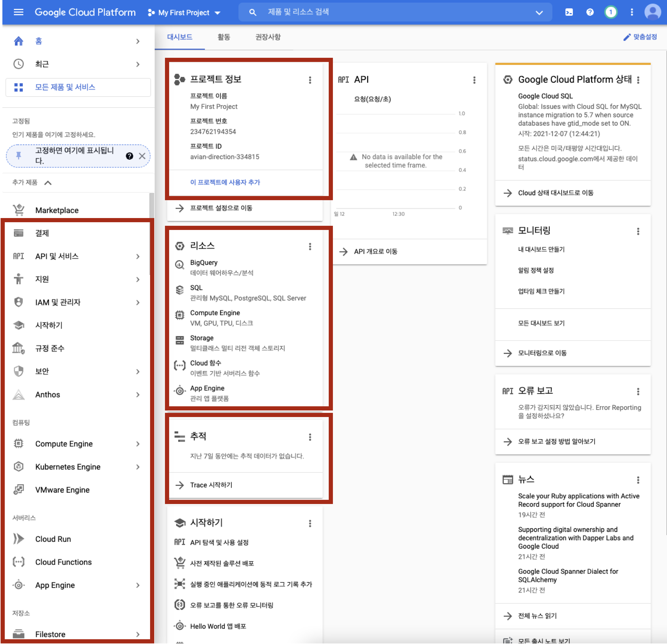Open Hello World 앱 배포 item
The image size is (667, 644).
coord(218,626)
